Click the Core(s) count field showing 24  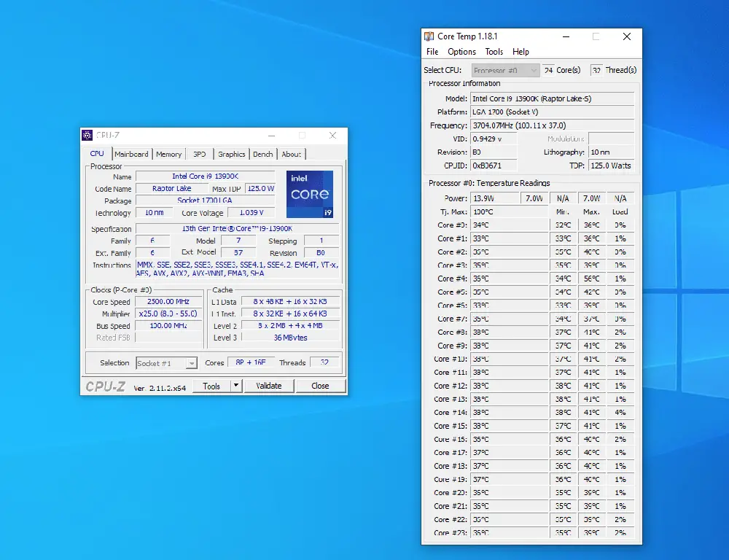tap(548, 70)
